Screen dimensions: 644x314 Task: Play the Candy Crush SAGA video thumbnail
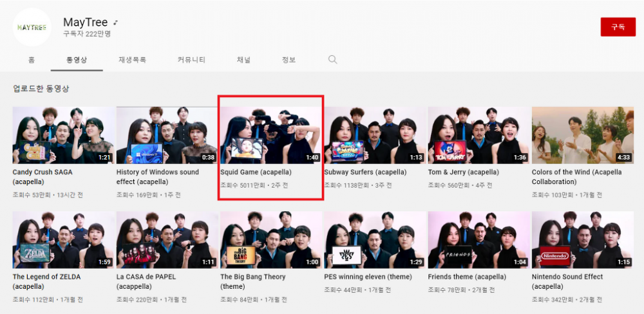63,135
